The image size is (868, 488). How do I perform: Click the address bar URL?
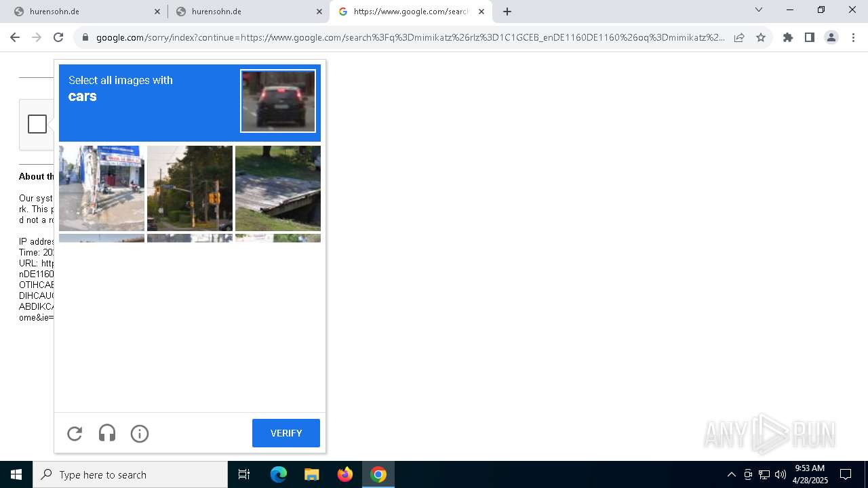coord(410,37)
